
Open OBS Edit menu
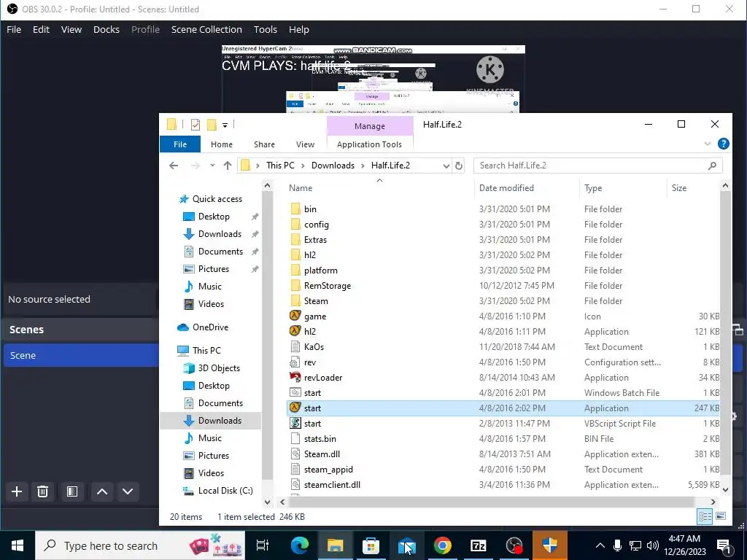pos(41,29)
